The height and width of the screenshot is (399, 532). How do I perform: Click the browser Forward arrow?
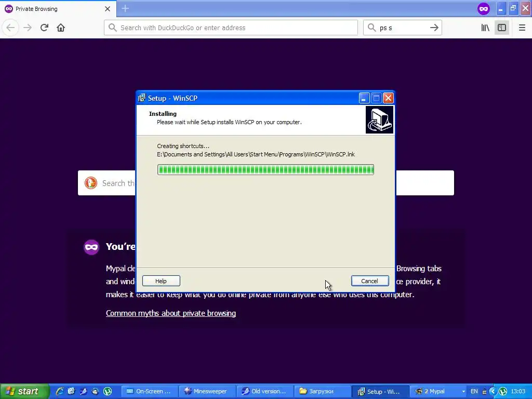28,28
